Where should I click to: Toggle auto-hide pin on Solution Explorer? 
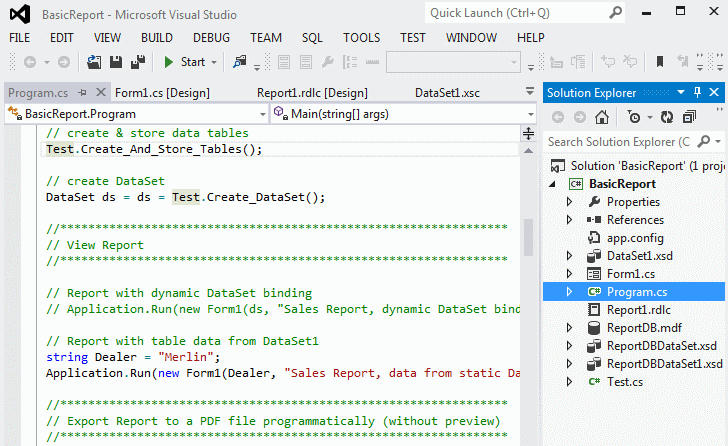(x=697, y=92)
